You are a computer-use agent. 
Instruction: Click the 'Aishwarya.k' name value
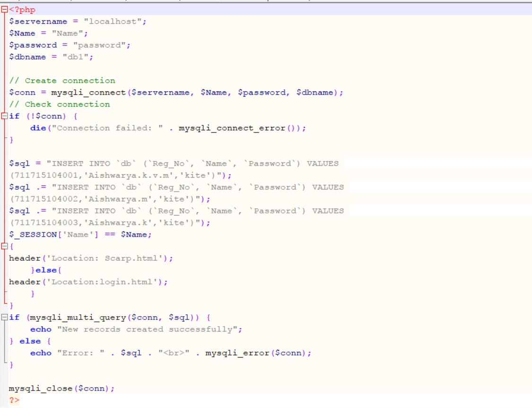click(x=118, y=223)
